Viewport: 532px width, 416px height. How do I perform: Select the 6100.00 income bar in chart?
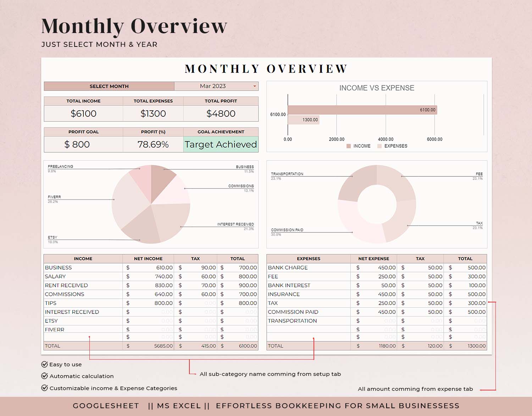click(362, 110)
